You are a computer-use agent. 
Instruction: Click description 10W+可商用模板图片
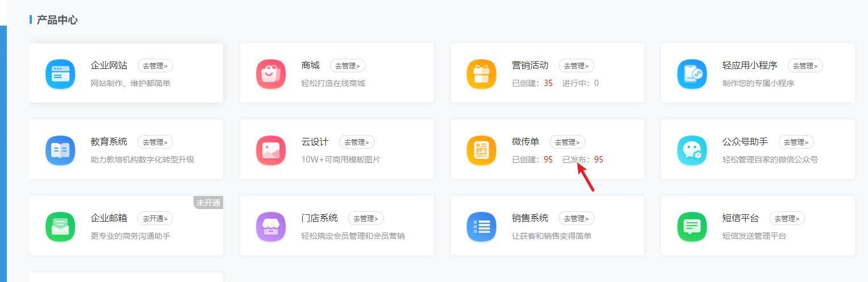tap(341, 160)
